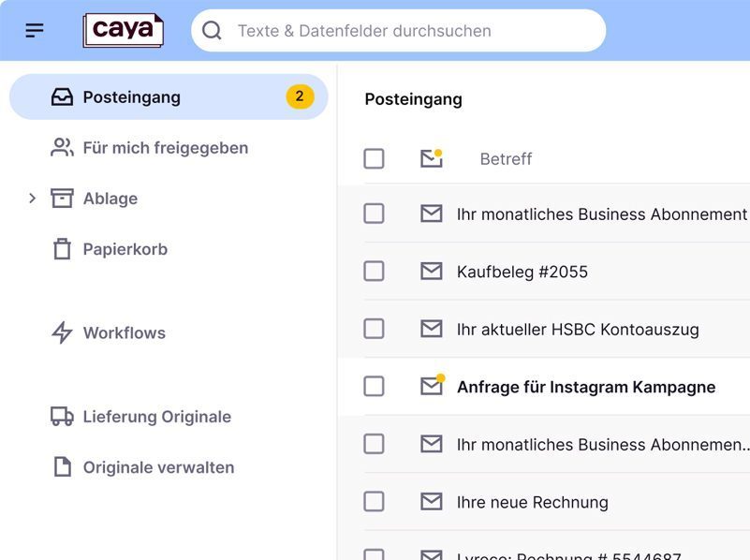The image size is (750, 560).
Task: Select checkbox for Anfrage für Instagram Kampagne
Action: pos(374,386)
